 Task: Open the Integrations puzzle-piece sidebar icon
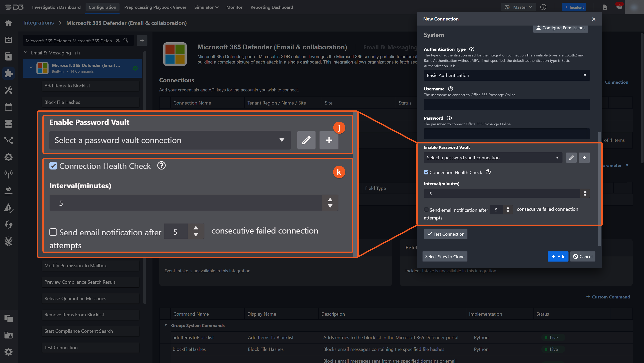point(9,73)
